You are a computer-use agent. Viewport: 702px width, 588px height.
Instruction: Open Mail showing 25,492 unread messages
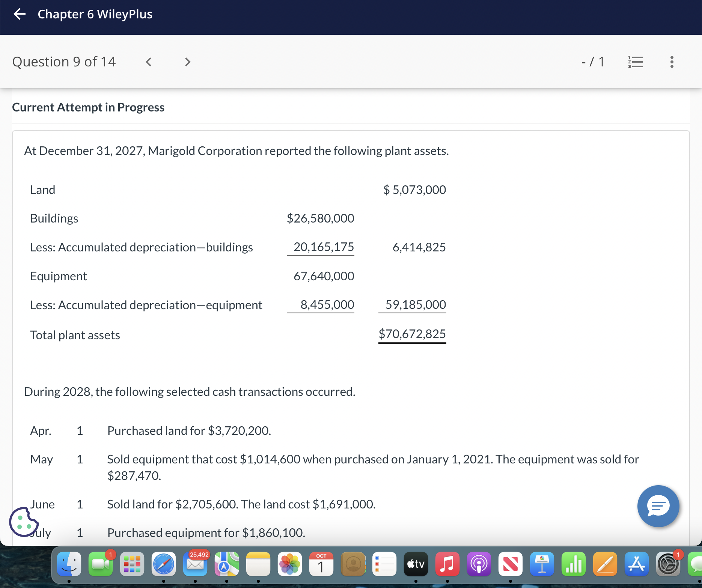point(195,564)
